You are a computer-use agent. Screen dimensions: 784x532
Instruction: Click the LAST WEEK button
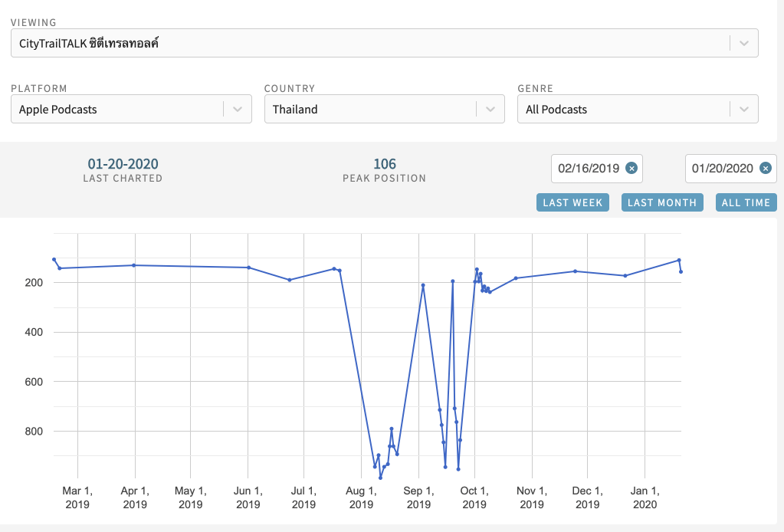coord(572,202)
